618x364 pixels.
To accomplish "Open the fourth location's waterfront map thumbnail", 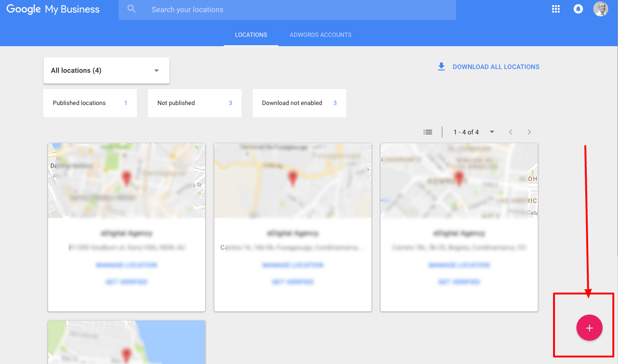I will [x=127, y=342].
